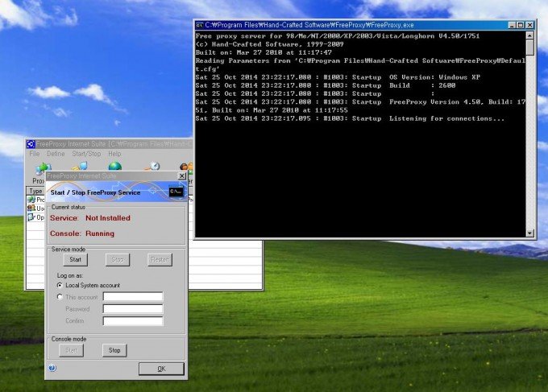Click the console window title bar path
This screenshot has width=548, height=392.
pos(309,25)
